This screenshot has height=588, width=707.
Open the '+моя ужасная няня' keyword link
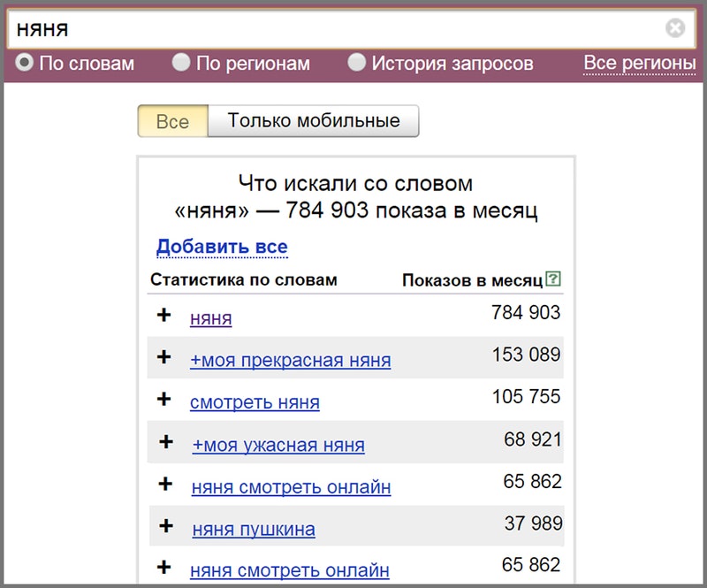(x=277, y=445)
